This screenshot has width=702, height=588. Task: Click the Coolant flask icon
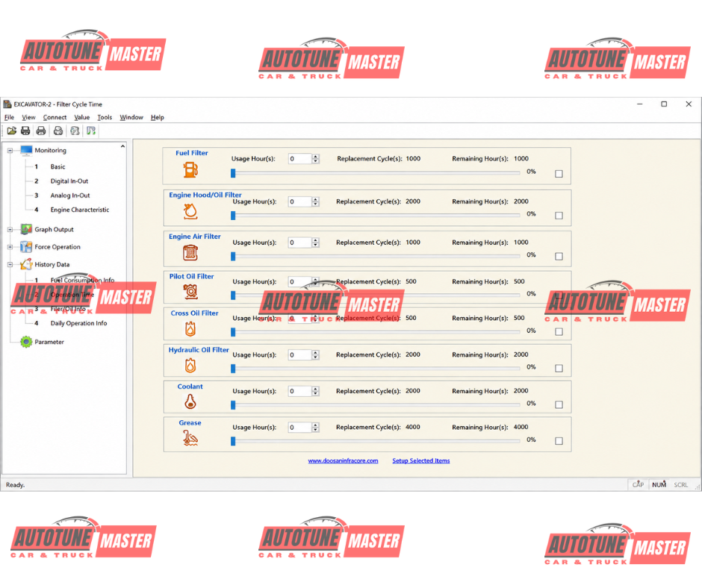pyautogui.click(x=190, y=402)
